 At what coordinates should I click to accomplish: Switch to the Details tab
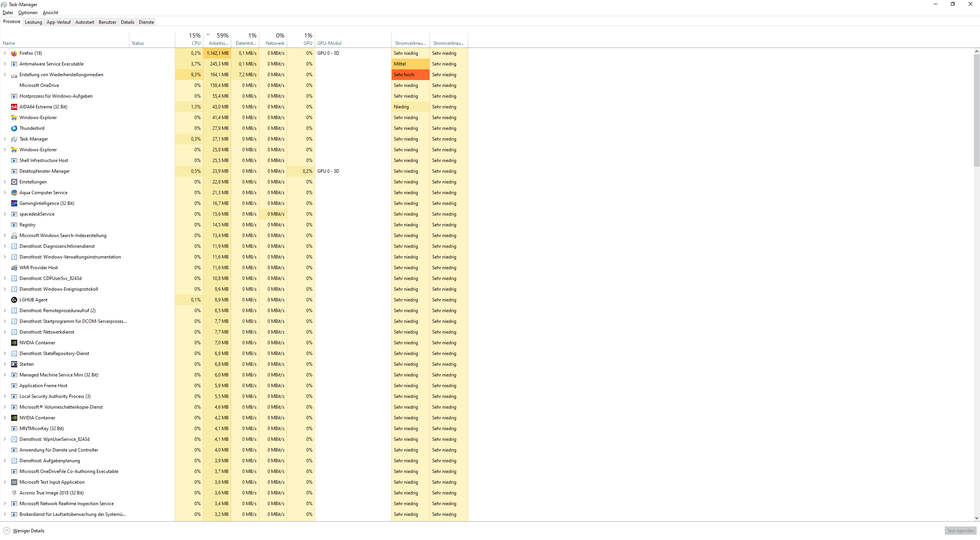pos(127,22)
